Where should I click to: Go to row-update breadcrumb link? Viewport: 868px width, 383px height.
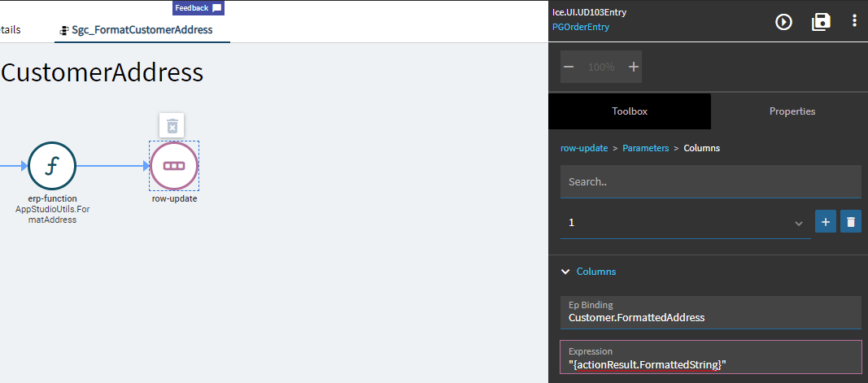[584, 148]
